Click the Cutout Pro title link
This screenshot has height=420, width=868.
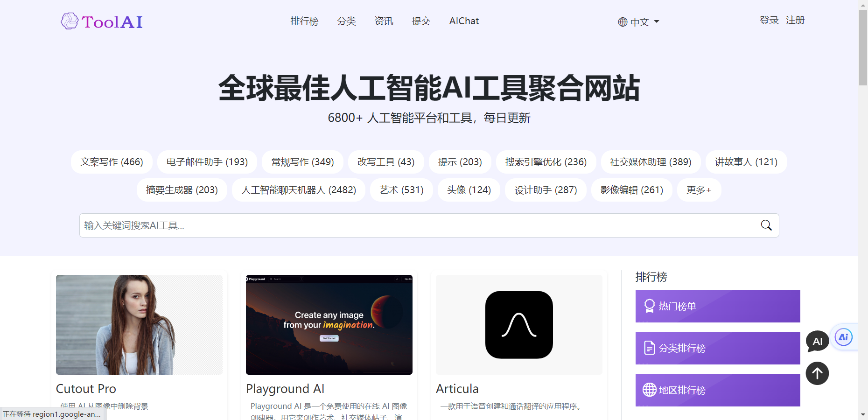[86, 389]
